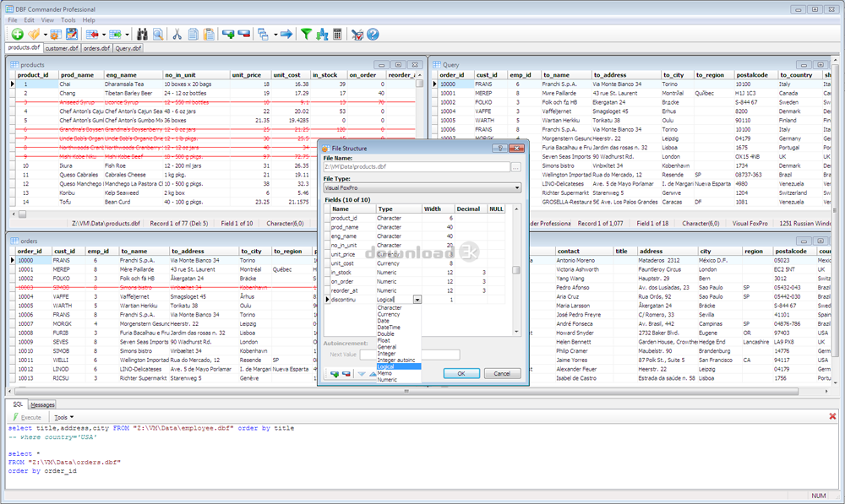
Task: Open the Export dropdown arrow
Action: (128, 35)
